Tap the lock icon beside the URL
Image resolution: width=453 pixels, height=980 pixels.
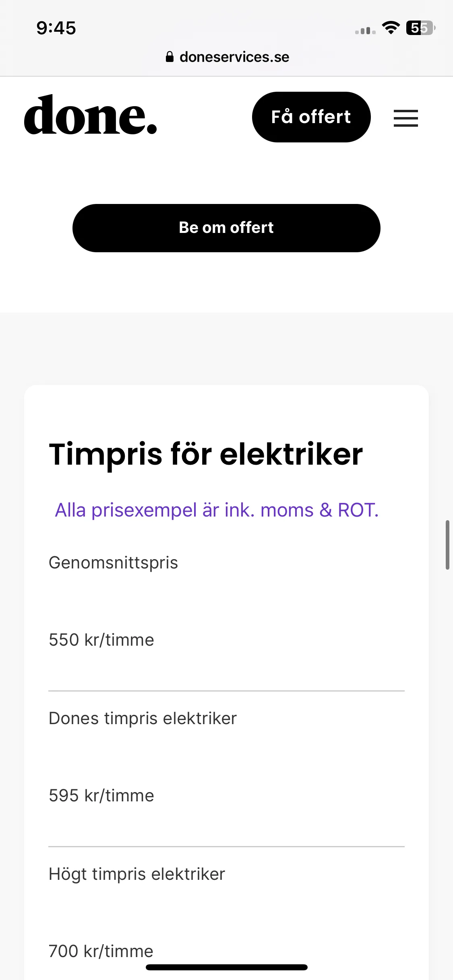point(170,57)
